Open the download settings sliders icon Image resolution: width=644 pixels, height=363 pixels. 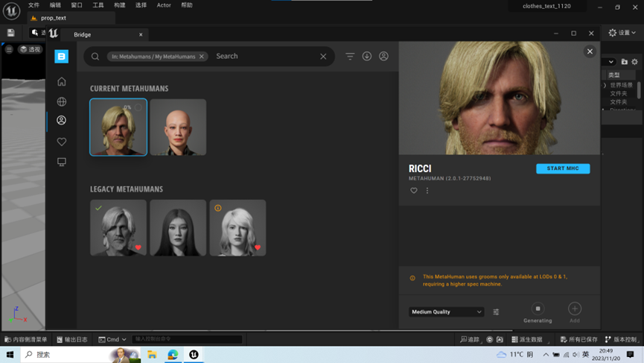pyautogui.click(x=496, y=312)
